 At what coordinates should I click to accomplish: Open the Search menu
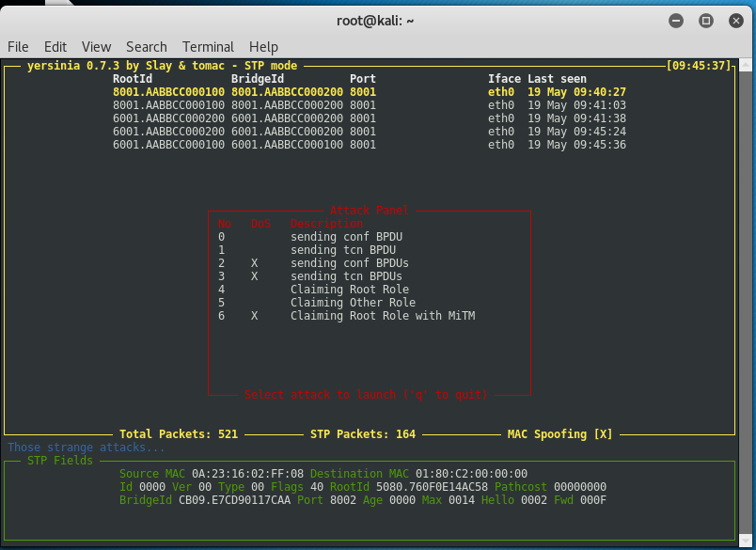(x=147, y=47)
